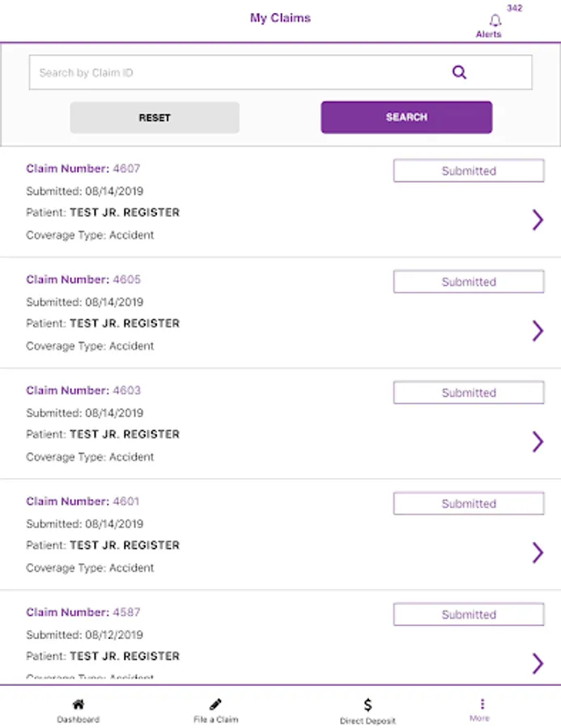This screenshot has height=728, width=561.
Task: Expand claim 4607 details chevron
Action: pyautogui.click(x=538, y=219)
